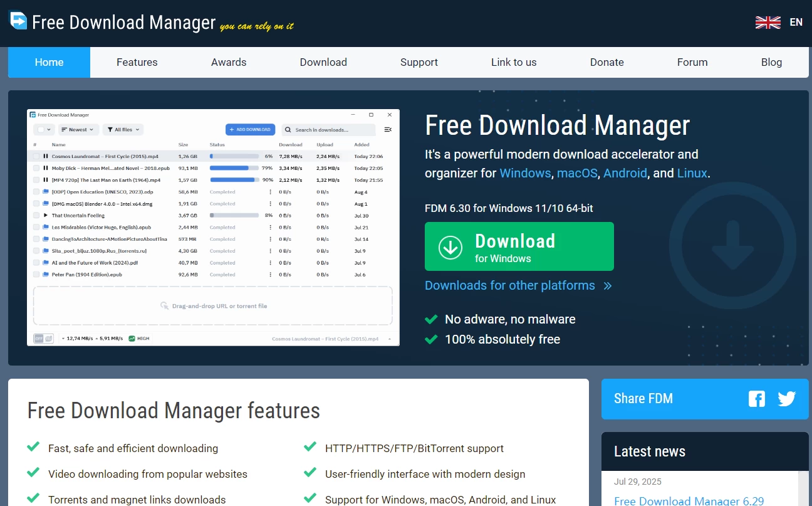
Task: Open the Awards page
Action: point(229,62)
